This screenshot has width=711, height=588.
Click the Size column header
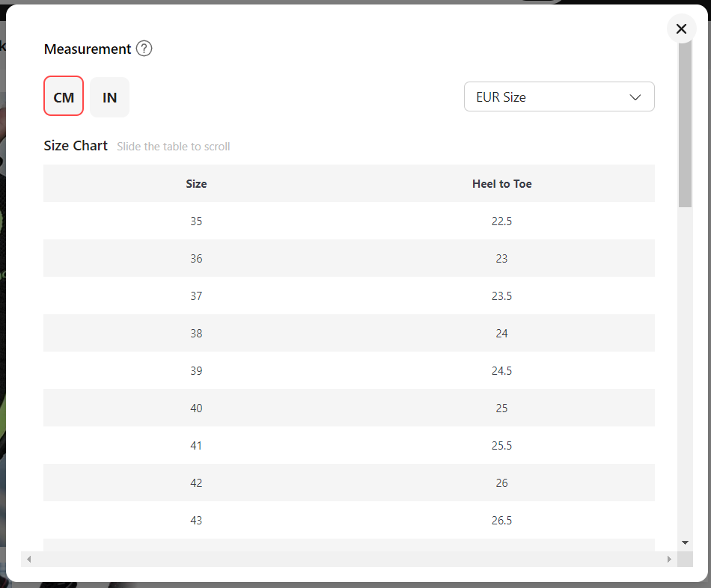pos(196,183)
